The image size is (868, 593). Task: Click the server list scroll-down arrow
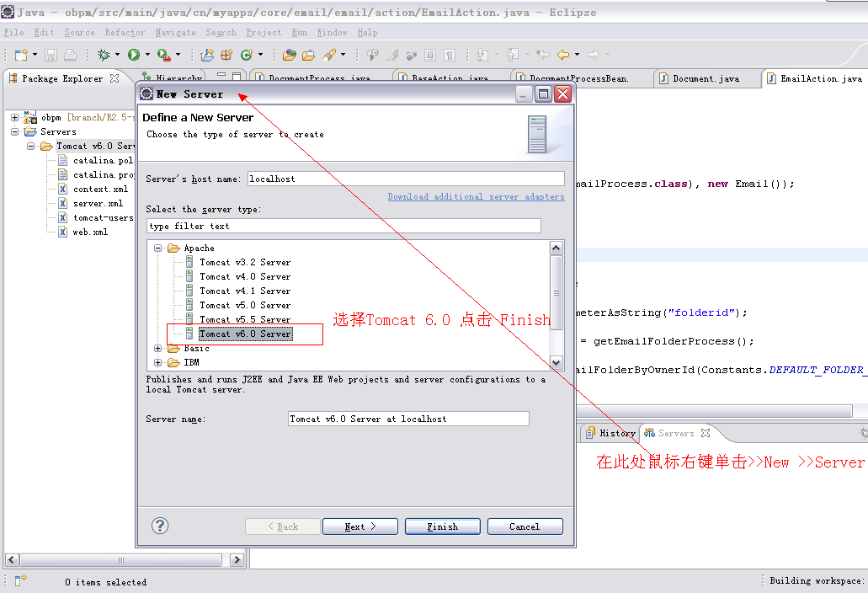point(556,363)
